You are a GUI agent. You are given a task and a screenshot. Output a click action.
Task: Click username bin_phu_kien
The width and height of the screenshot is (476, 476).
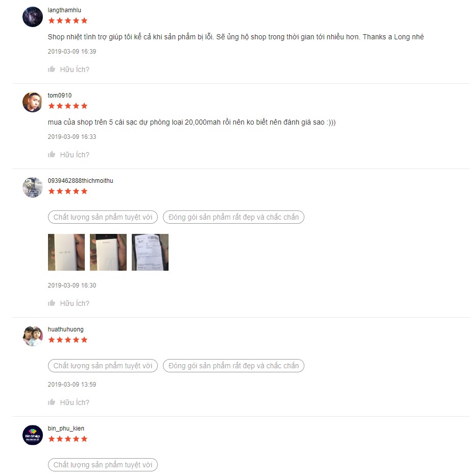pyautogui.click(x=66, y=429)
